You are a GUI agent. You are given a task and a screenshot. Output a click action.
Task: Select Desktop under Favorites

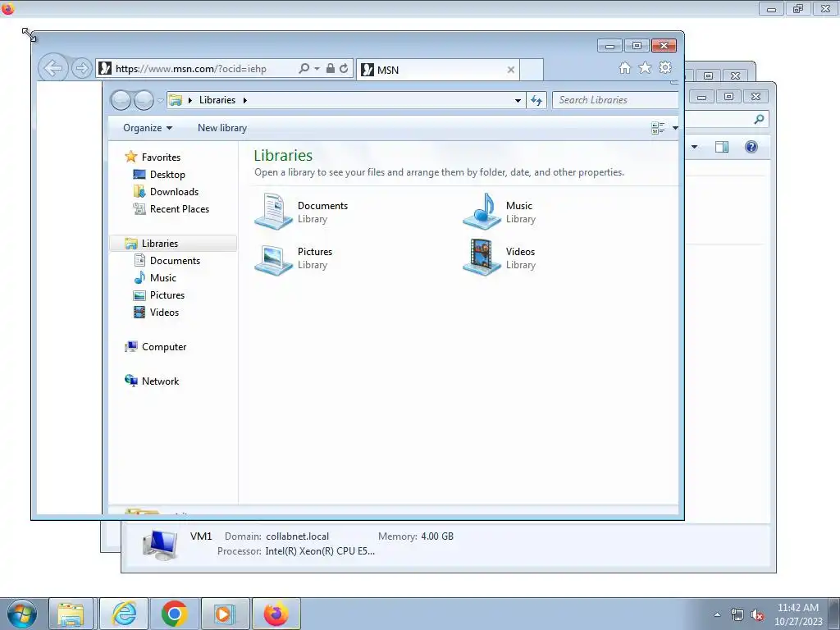click(167, 175)
